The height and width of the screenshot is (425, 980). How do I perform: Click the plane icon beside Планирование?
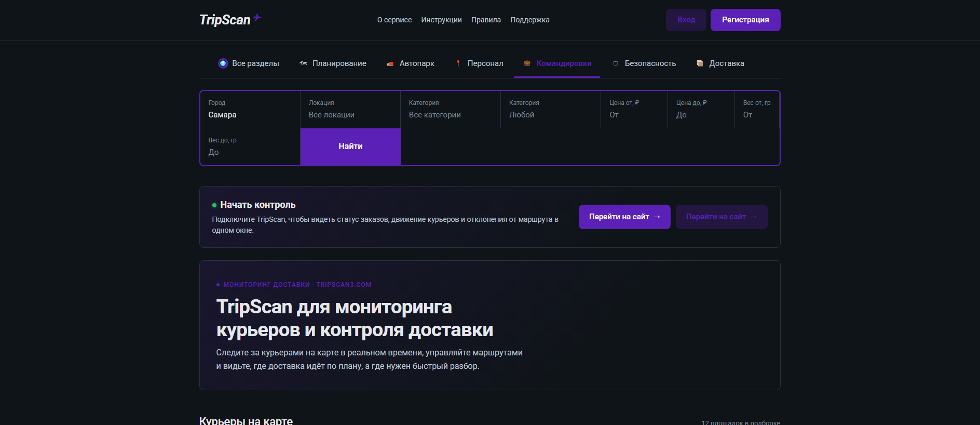304,63
